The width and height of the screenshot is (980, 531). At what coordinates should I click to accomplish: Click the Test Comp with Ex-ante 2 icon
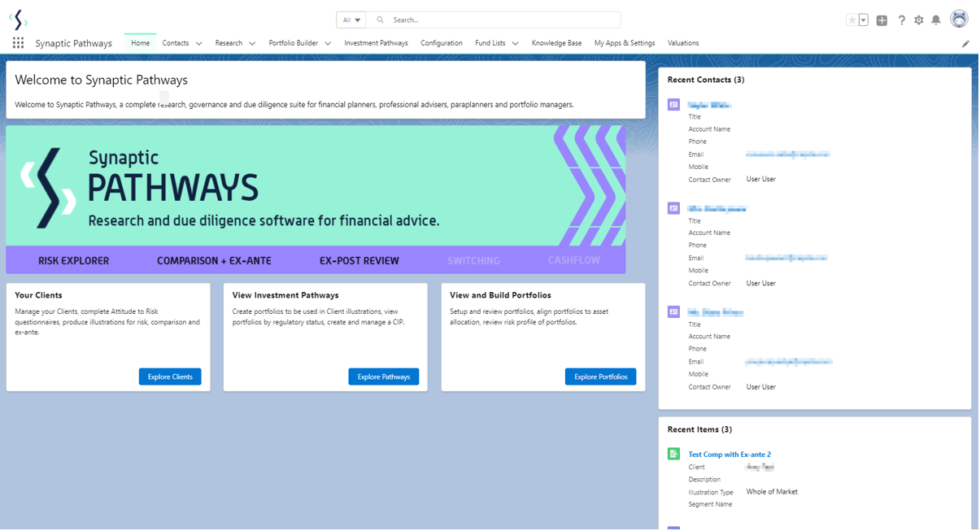coord(673,454)
